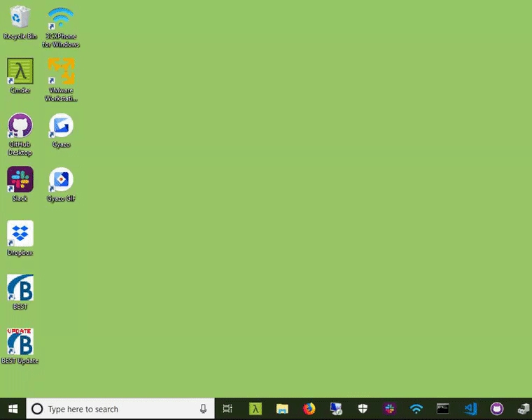The height and width of the screenshot is (420, 532).
Task: Open Windows Security shield in taskbar
Action: (363, 409)
